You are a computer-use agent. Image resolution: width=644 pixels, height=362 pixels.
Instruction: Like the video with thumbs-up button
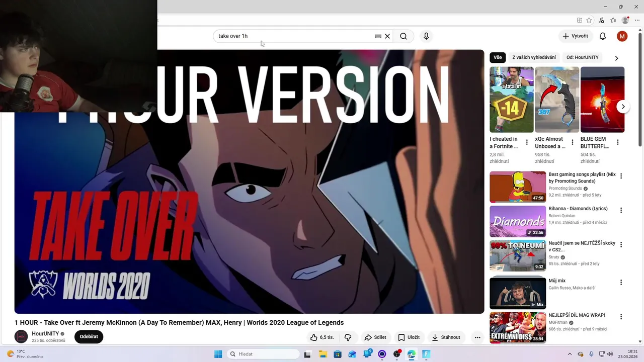tap(322, 337)
